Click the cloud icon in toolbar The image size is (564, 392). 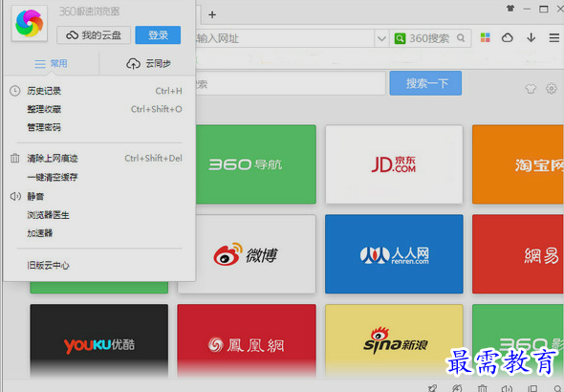click(x=508, y=37)
